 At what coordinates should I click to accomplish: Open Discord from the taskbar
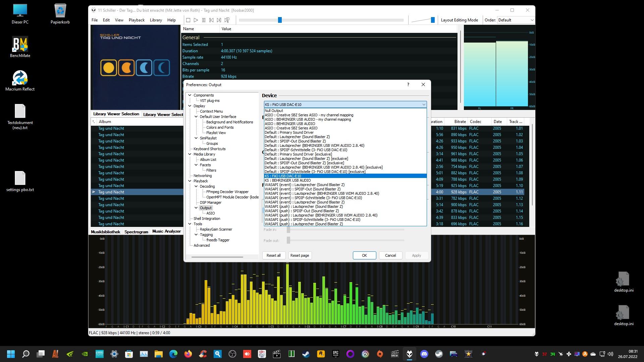(x=424, y=354)
